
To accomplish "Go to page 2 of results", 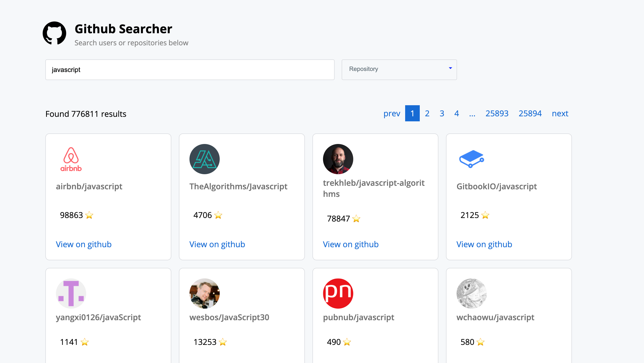I will pos(427,113).
